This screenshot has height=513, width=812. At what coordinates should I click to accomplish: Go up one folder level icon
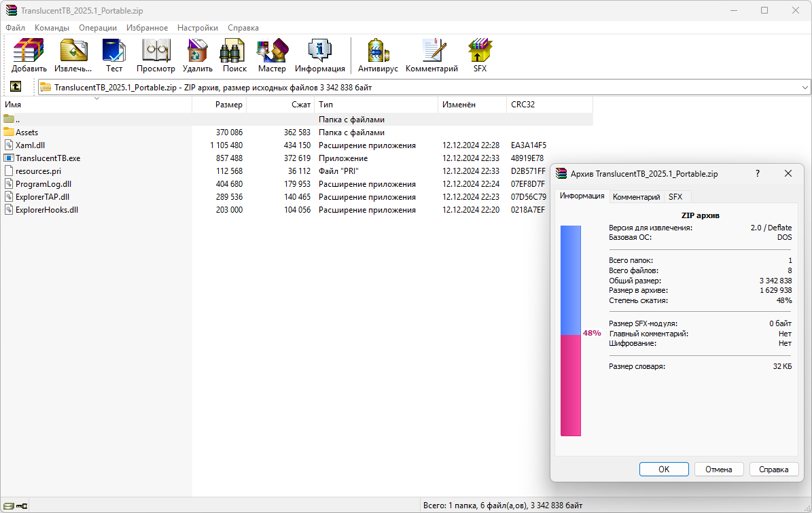16,87
